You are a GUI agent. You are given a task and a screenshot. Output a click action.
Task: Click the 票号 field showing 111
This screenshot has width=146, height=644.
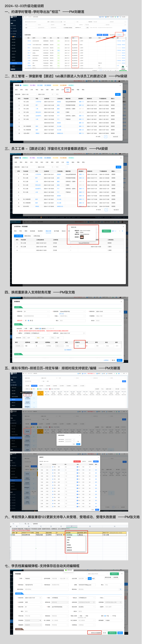(x=99, y=346)
